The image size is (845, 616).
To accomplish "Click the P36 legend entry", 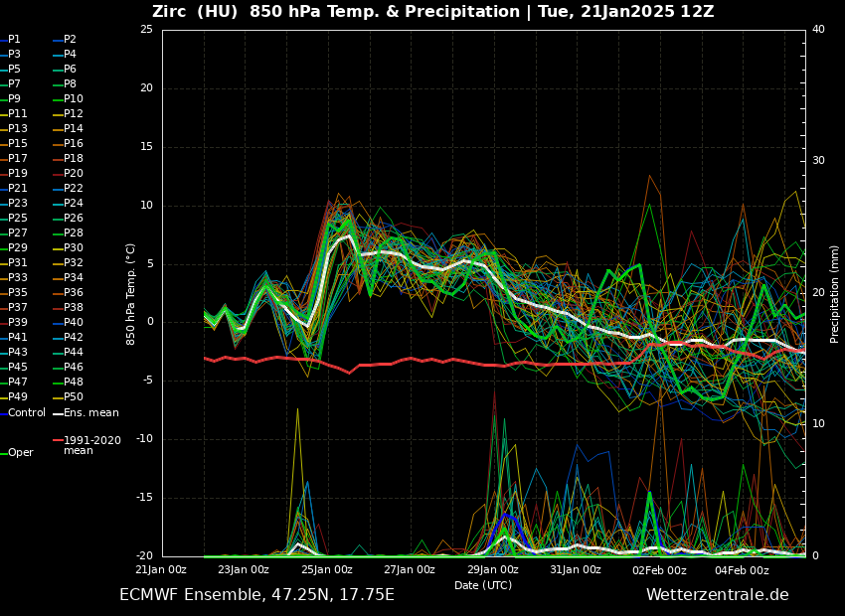I will coord(74,293).
